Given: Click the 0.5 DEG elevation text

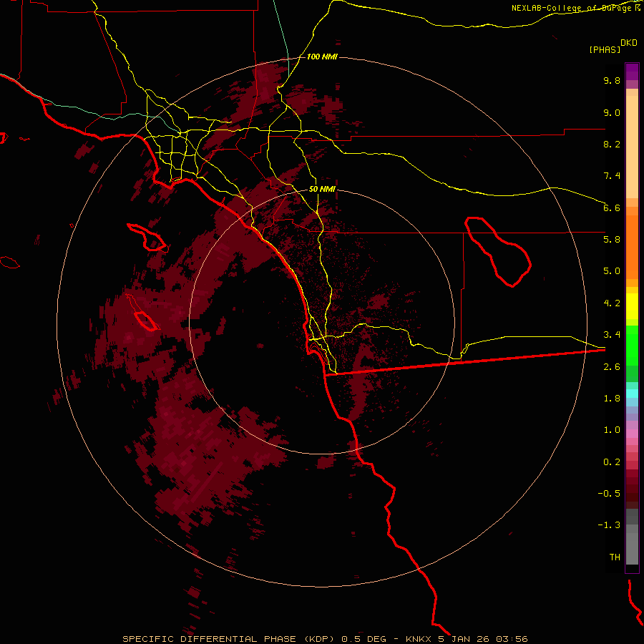Looking at the screenshot, I should coord(364,639).
